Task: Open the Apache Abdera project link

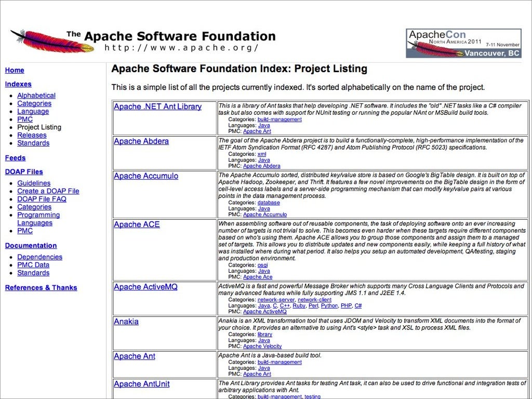Action: pos(141,141)
